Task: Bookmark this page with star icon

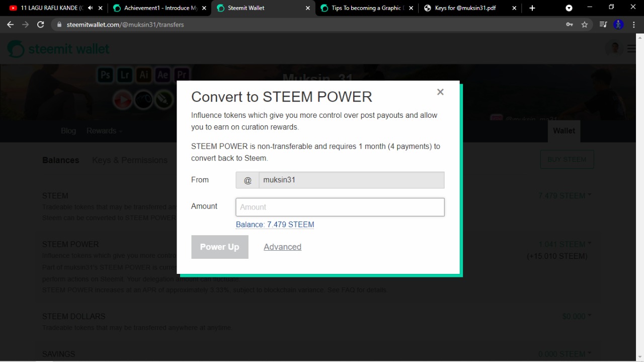Action: click(x=585, y=24)
